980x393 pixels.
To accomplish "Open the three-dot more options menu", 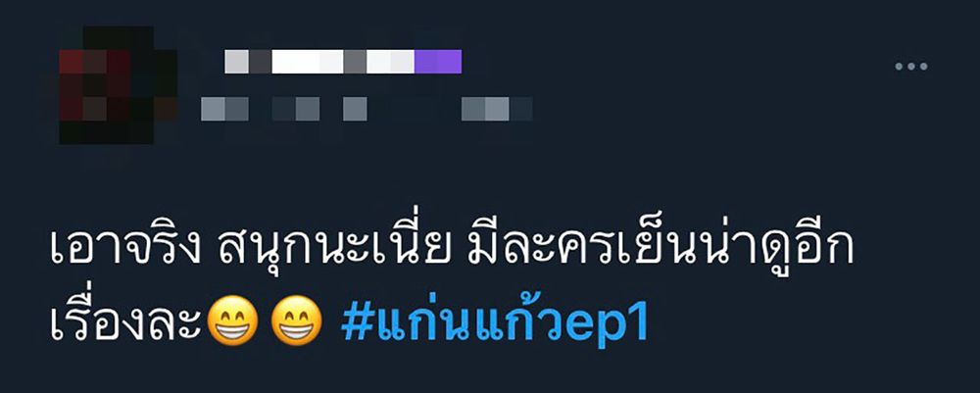I will [x=911, y=67].
